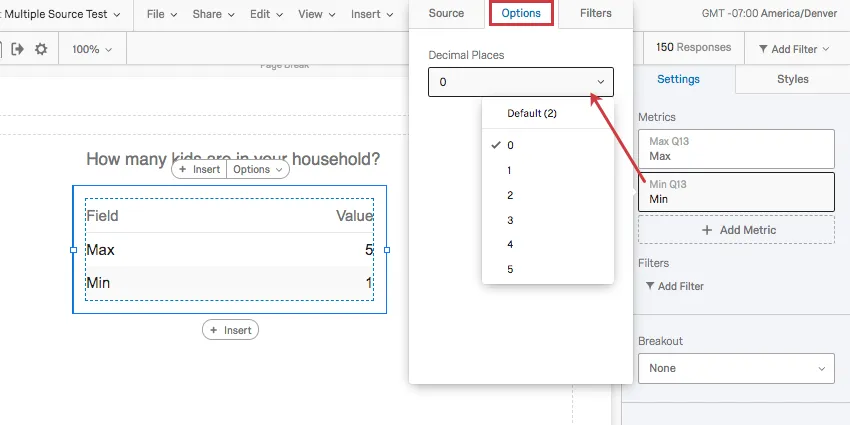Open Add Filter dropdown in top bar
Image resolution: width=850 pixels, height=425 pixels.
pyautogui.click(x=794, y=49)
